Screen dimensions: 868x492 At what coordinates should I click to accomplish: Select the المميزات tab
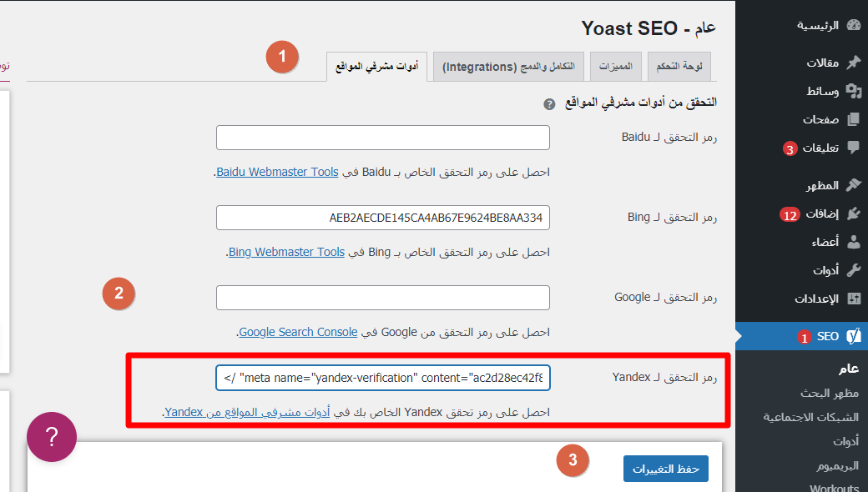616,67
